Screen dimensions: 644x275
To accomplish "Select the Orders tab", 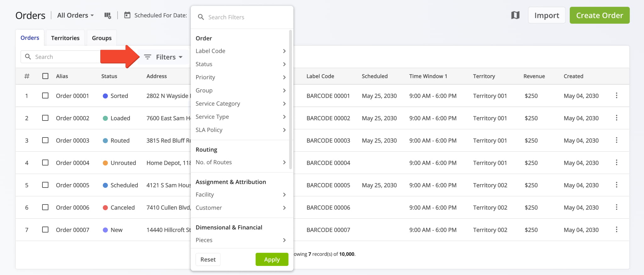I will 30,38.
